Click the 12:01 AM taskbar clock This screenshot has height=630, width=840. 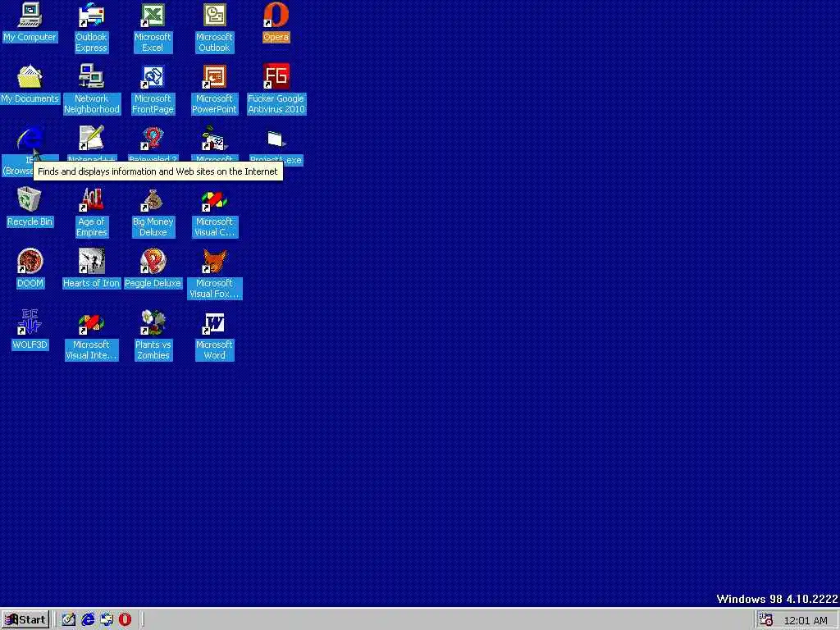(806, 620)
